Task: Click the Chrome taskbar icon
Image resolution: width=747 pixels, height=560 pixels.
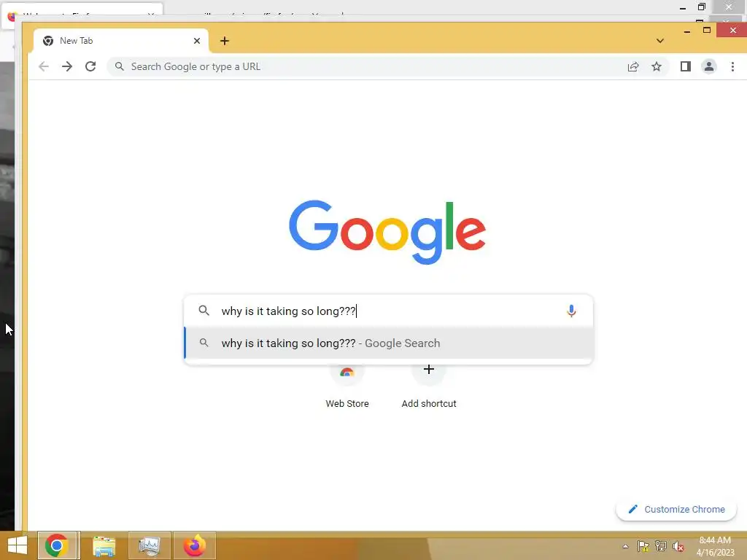Action: point(57,545)
